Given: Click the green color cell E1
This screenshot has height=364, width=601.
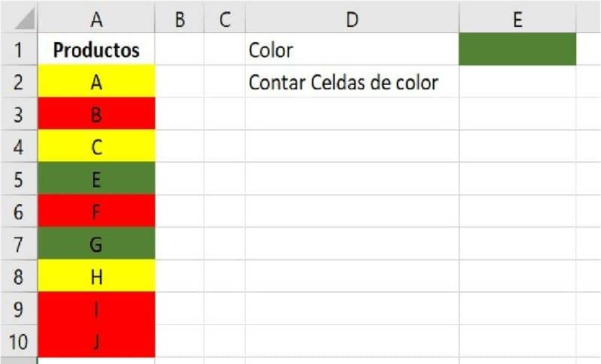Looking at the screenshot, I should click(x=517, y=50).
